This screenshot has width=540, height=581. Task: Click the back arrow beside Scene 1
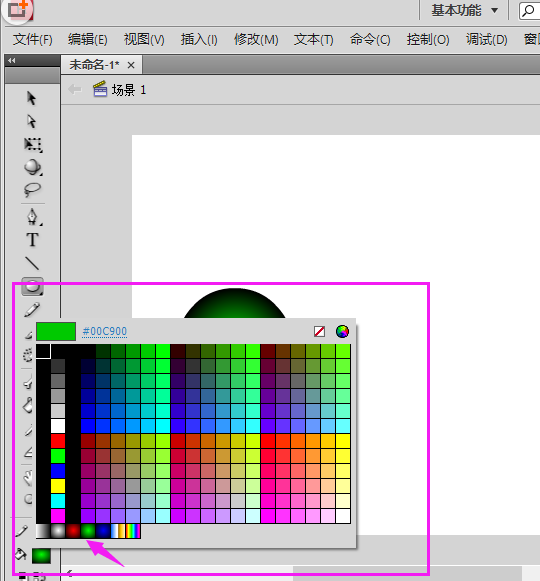coord(75,89)
